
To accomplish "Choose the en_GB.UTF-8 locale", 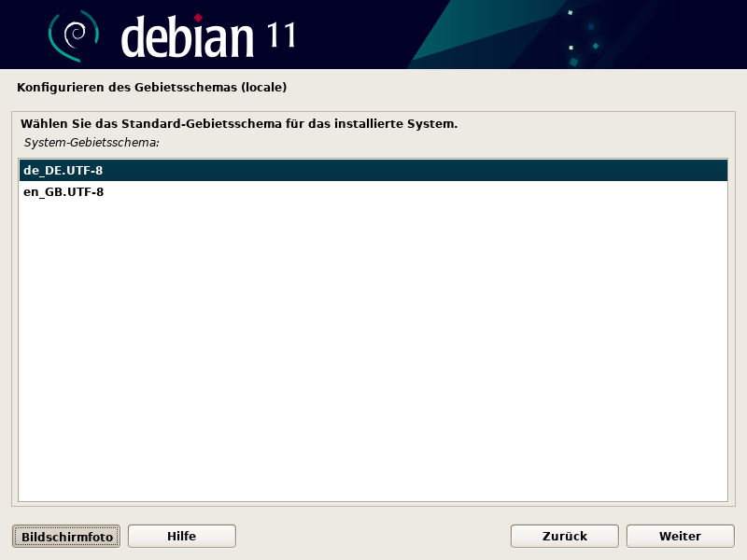I will (x=373, y=192).
